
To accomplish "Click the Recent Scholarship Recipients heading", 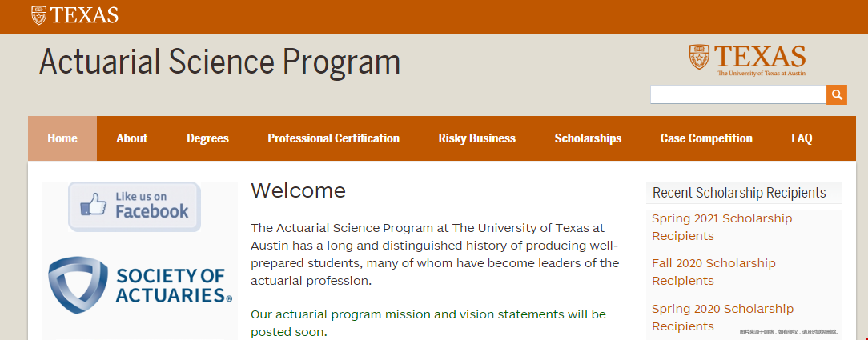I will pos(739,192).
